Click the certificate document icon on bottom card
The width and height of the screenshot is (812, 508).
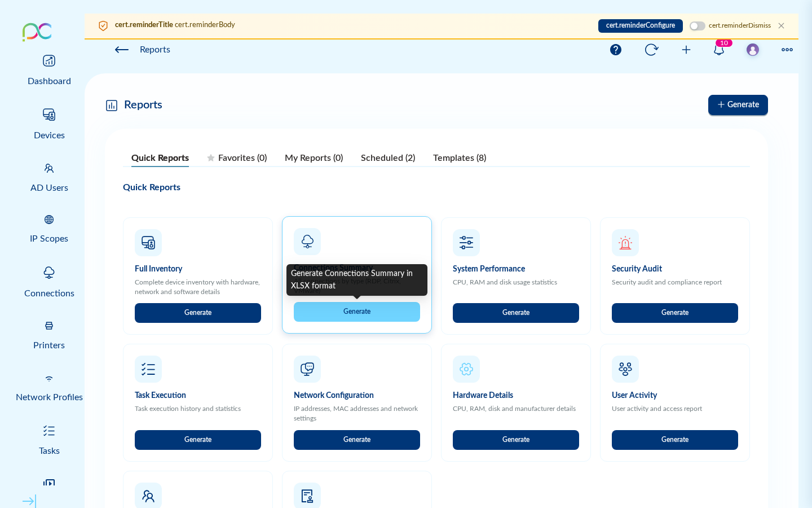point(307,496)
